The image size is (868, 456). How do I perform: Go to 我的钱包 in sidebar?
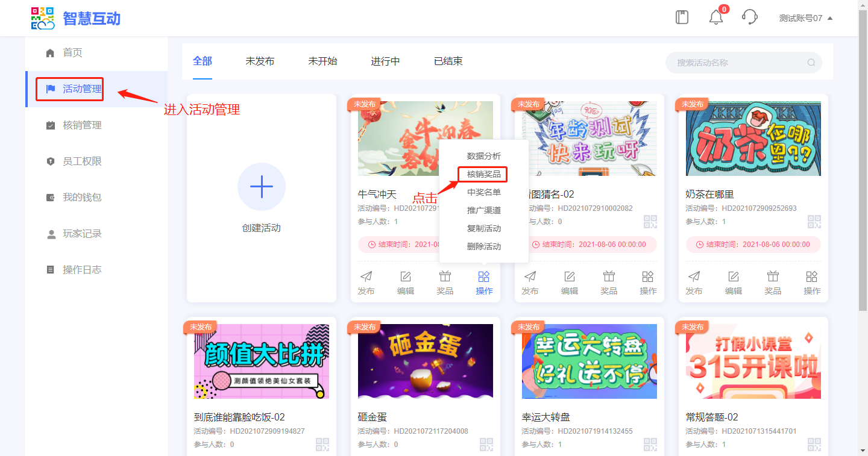(x=82, y=198)
